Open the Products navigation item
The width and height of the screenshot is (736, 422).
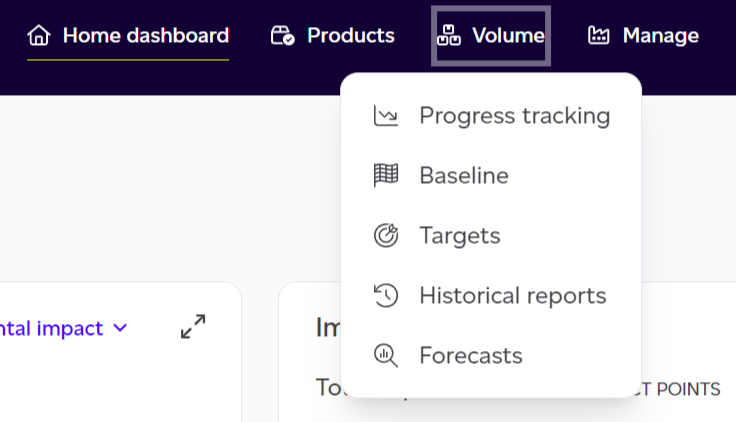[333, 36]
